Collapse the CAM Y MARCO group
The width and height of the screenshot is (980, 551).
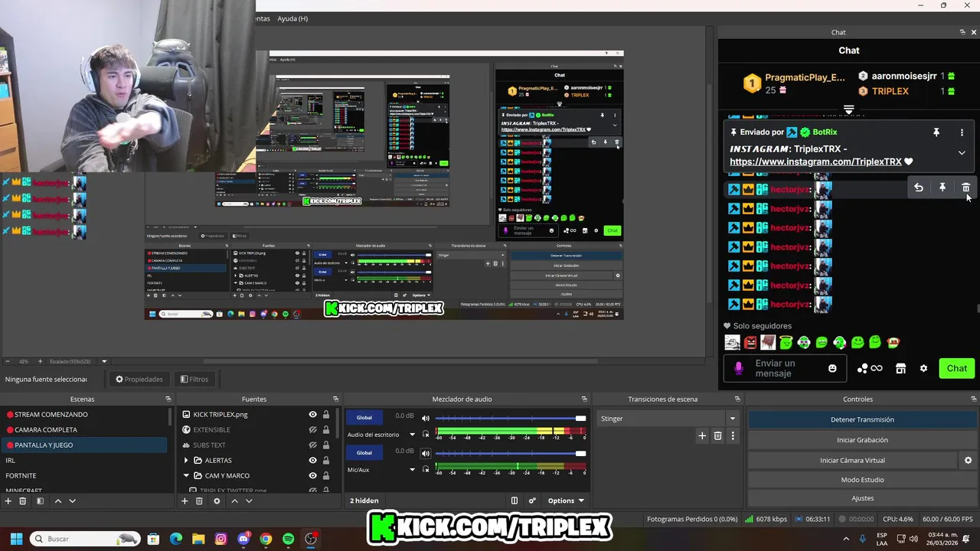point(186,475)
